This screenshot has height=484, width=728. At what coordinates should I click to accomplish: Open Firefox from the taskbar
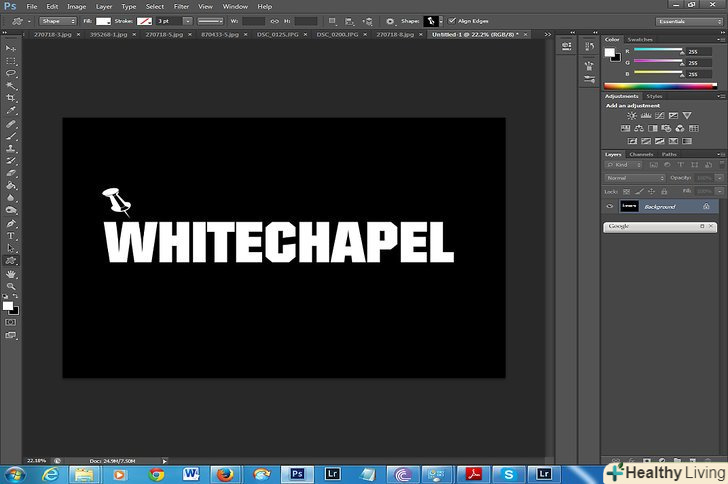pyautogui.click(x=224, y=473)
